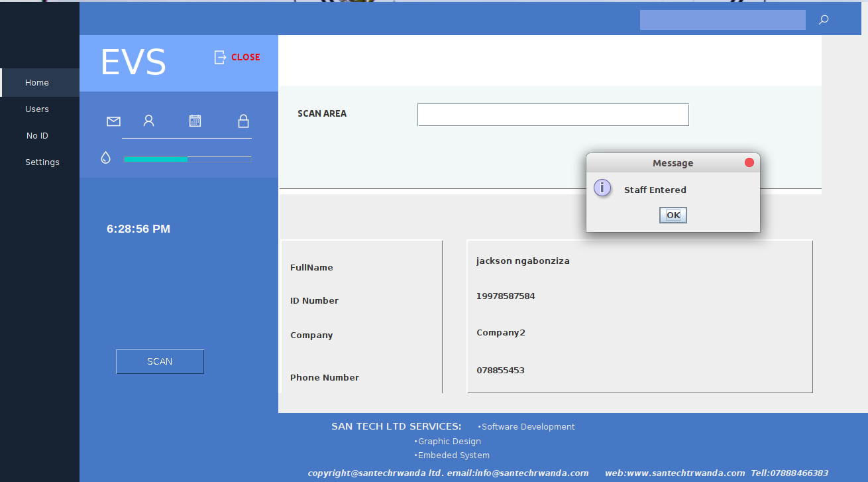Click the magnifier search icon
This screenshot has width=868, height=482.
[x=824, y=20]
